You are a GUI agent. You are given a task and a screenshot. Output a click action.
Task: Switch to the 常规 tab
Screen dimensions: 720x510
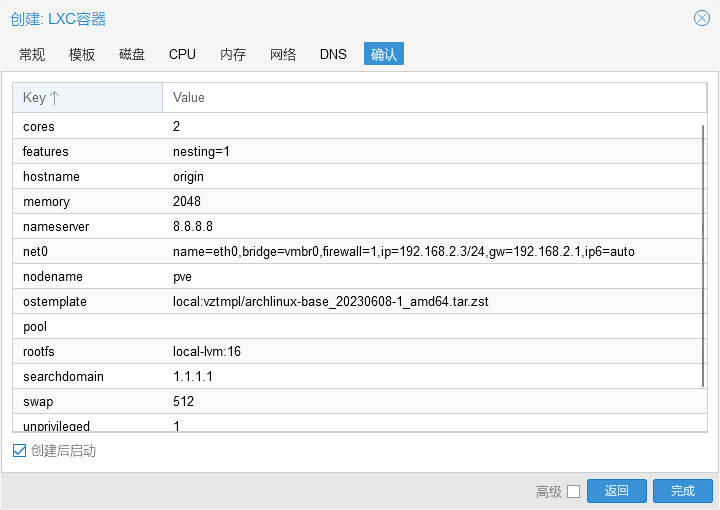click(x=32, y=54)
